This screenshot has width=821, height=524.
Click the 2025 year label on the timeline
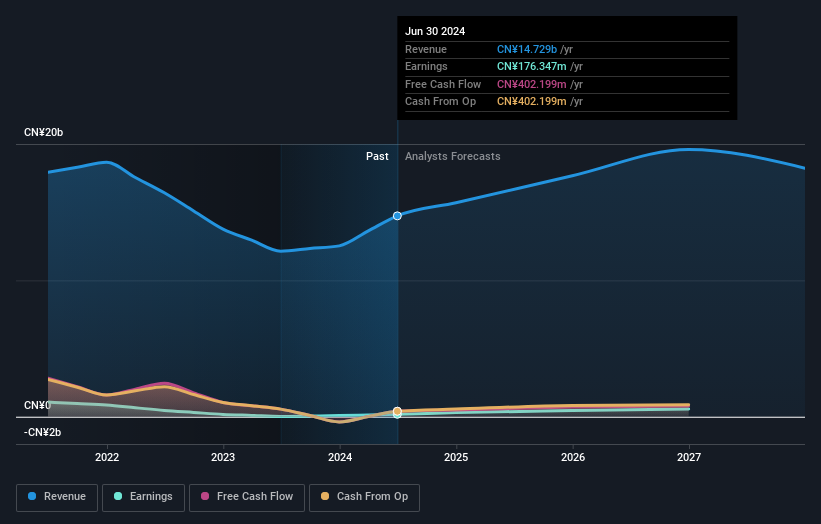[x=456, y=457]
